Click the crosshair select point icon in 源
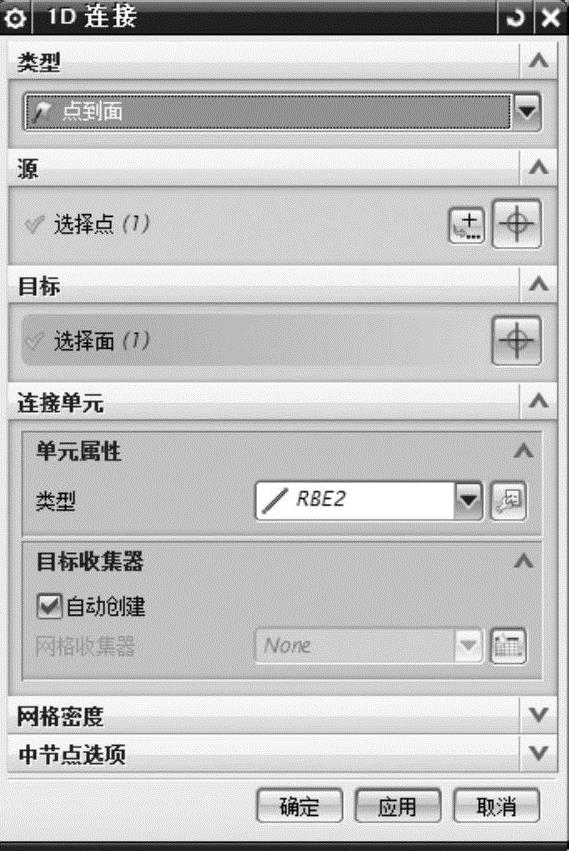This screenshot has width=569, height=851. tap(516, 224)
